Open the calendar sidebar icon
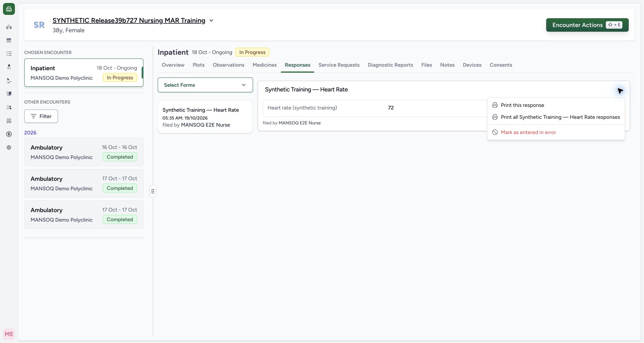Image resolution: width=644 pixels, height=343 pixels. 9,40
